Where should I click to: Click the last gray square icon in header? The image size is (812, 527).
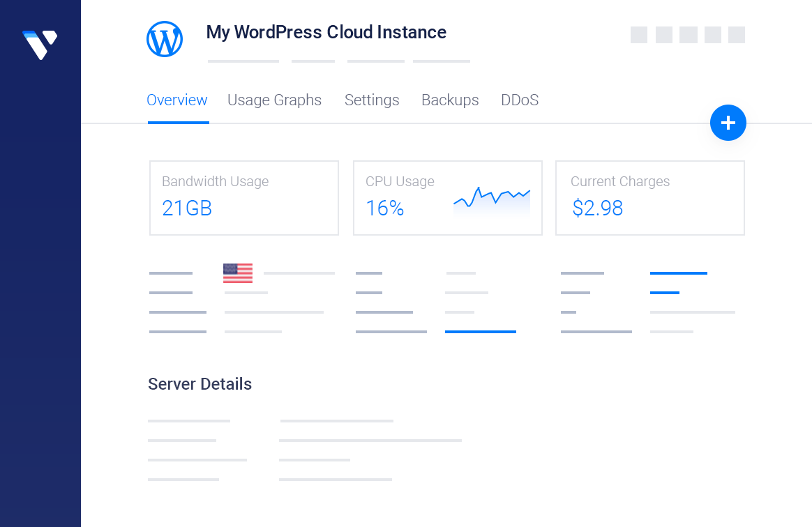click(x=737, y=35)
